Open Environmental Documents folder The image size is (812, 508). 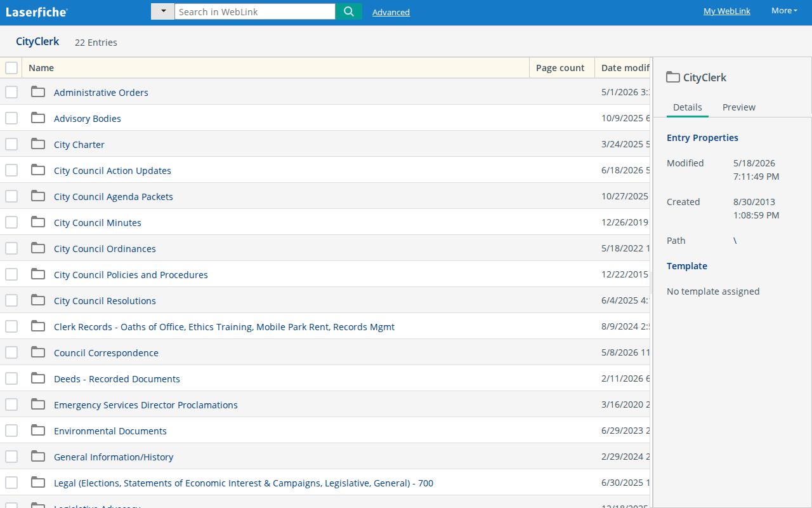110,431
